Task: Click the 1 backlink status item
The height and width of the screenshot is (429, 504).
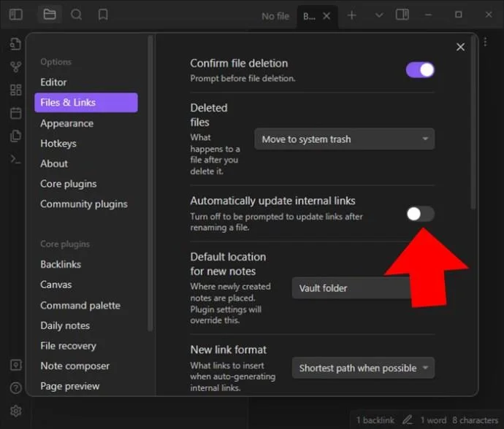Action: click(x=375, y=420)
